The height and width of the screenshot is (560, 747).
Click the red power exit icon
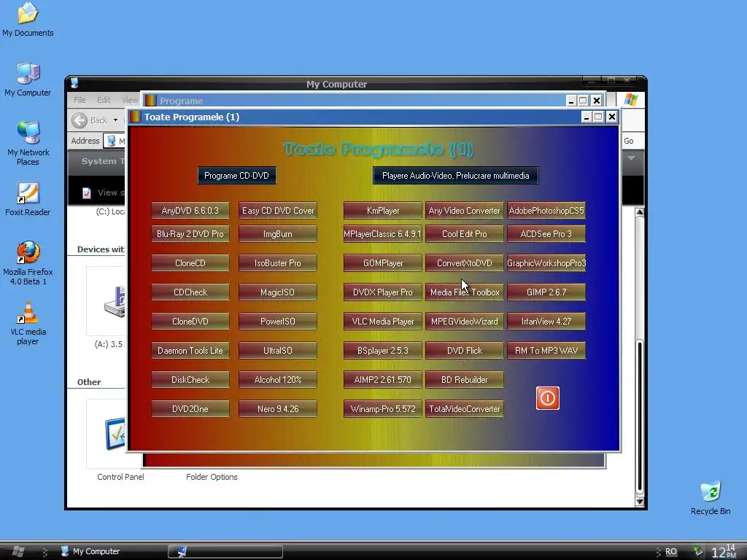pyautogui.click(x=547, y=398)
